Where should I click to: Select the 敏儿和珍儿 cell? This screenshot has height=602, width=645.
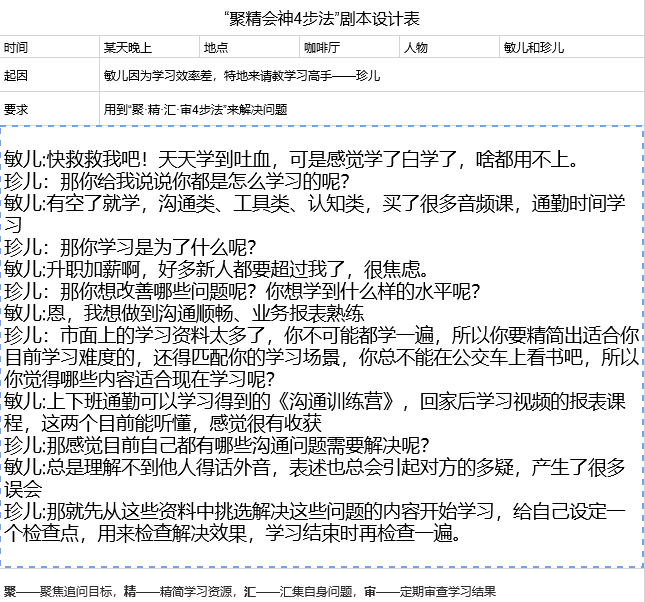click(x=572, y=47)
